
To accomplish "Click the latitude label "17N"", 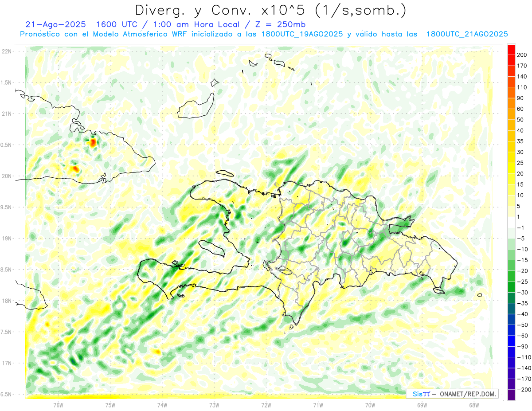I will (x=7, y=363).
